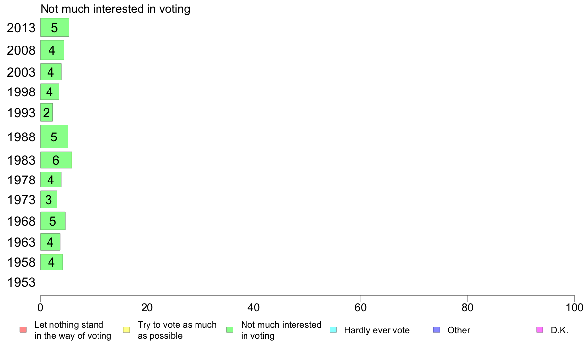Click the 1953 year label
The image size is (588, 364).
tap(21, 282)
